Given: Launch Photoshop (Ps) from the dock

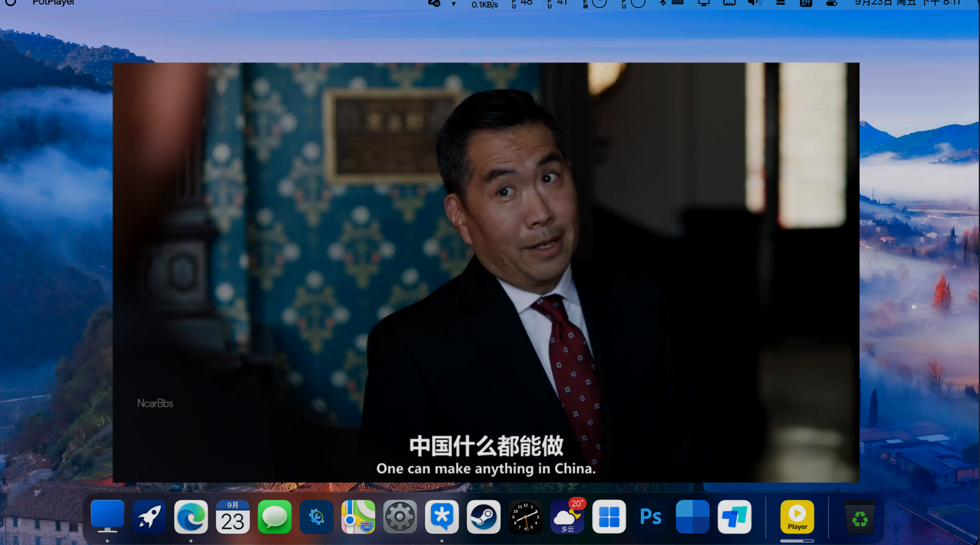Looking at the screenshot, I should 650,517.
